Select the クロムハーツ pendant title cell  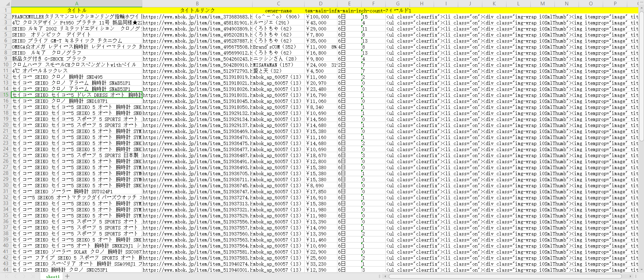[x=76, y=65]
